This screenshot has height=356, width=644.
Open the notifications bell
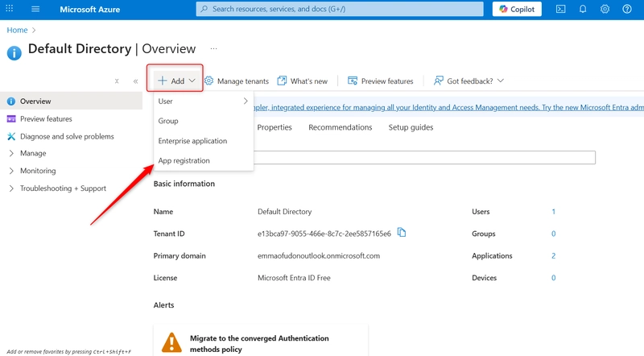tap(583, 9)
